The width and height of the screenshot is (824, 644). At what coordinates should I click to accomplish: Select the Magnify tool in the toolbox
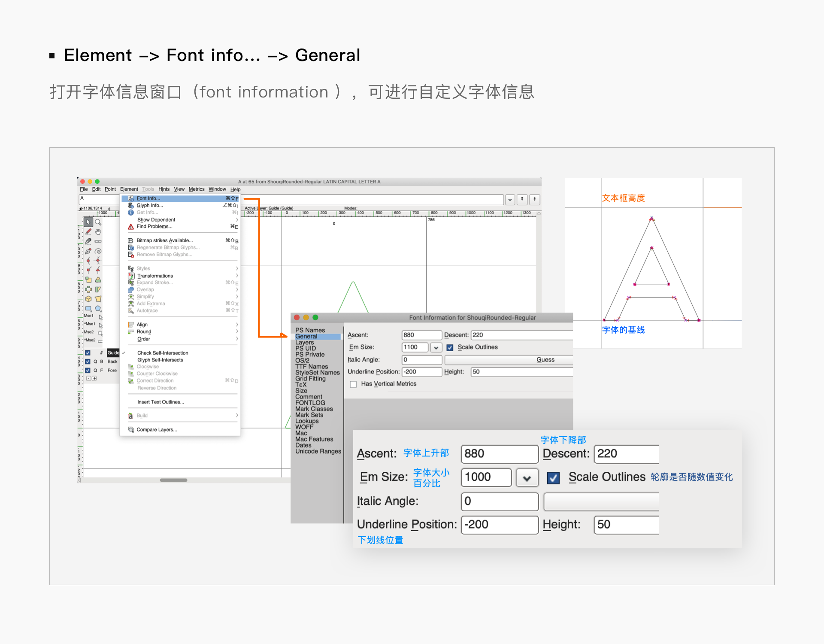pos(98,222)
